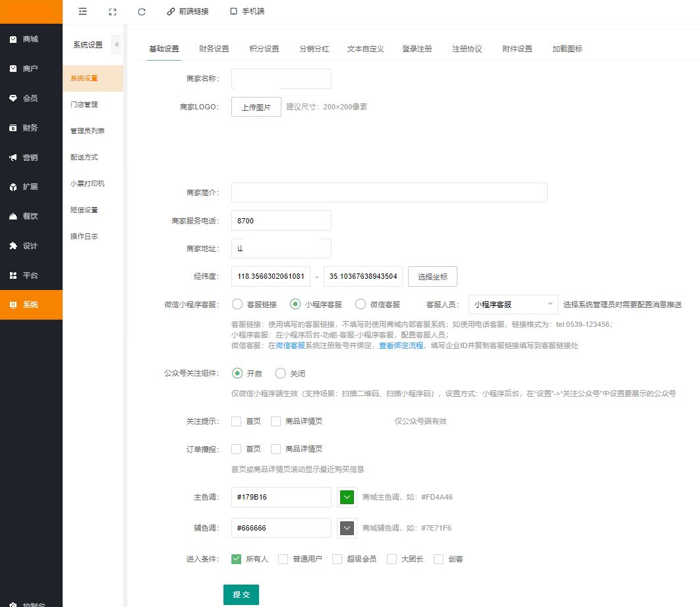The image size is (700, 607).
Task: Open the 主色调 color picker dropdown
Action: (347, 497)
